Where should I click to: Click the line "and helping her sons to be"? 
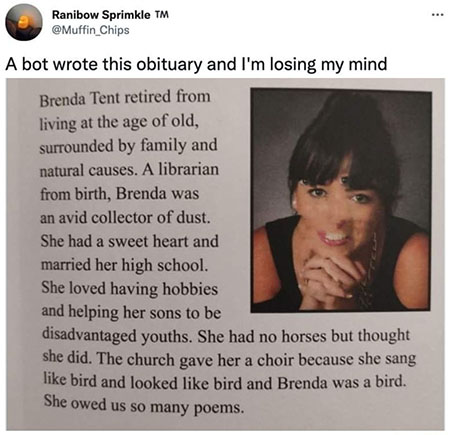coord(131,312)
